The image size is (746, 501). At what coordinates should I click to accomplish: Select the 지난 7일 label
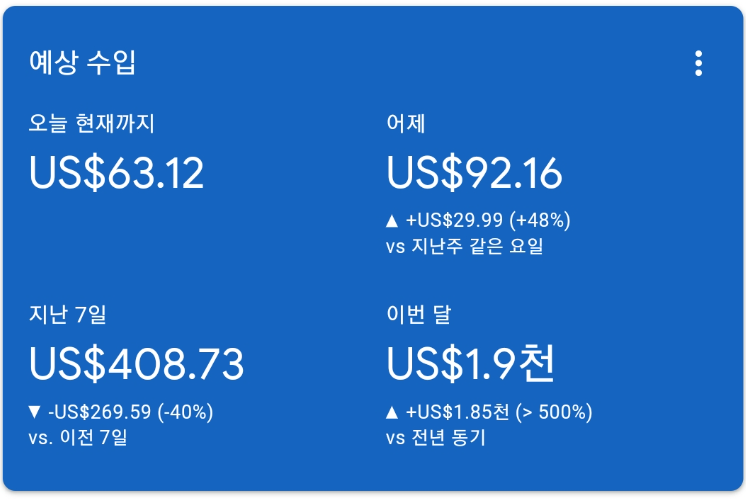point(67,315)
